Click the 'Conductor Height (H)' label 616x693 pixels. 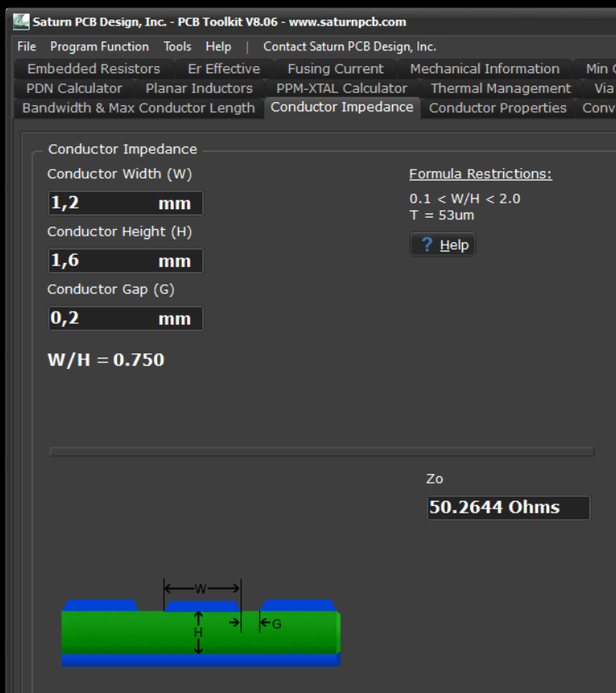click(119, 232)
